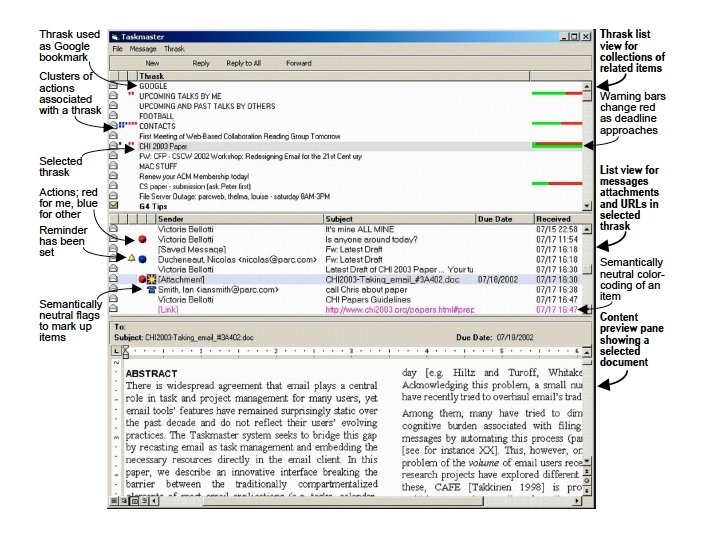Switch to Outline view icon in preview pane
The image size is (720, 540).
pos(145,501)
